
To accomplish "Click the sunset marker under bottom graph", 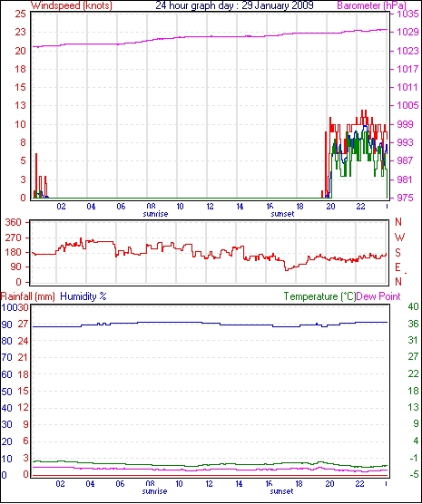I will (281, 491).
